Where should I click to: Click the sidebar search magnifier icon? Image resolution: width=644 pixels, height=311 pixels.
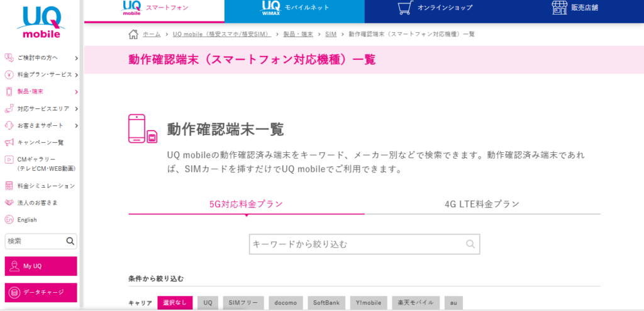(70, 241)
